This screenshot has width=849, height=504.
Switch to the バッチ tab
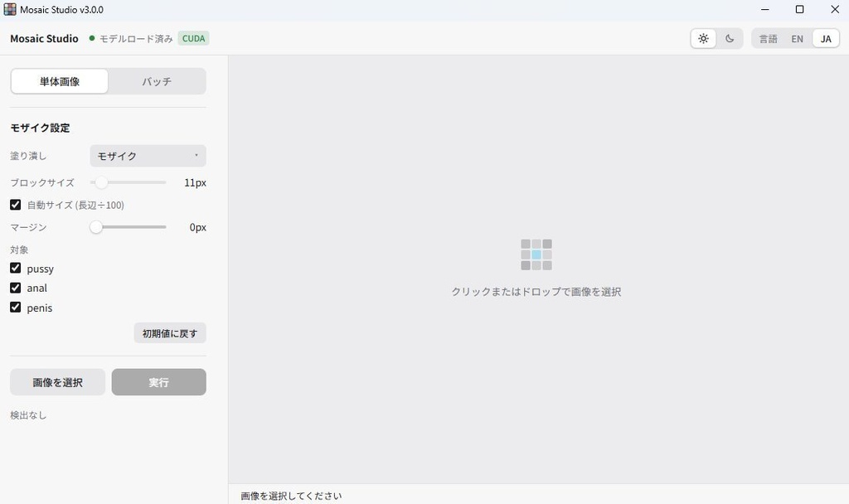coord(157,81)
